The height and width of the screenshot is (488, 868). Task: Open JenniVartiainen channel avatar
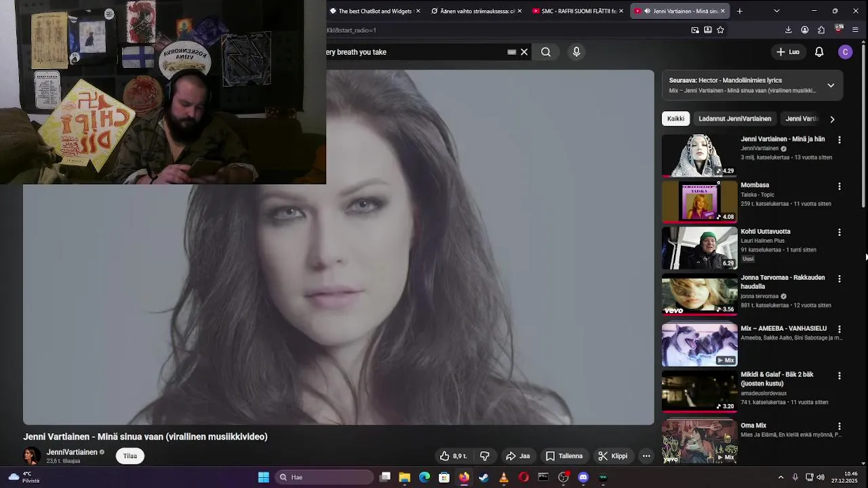31,456
